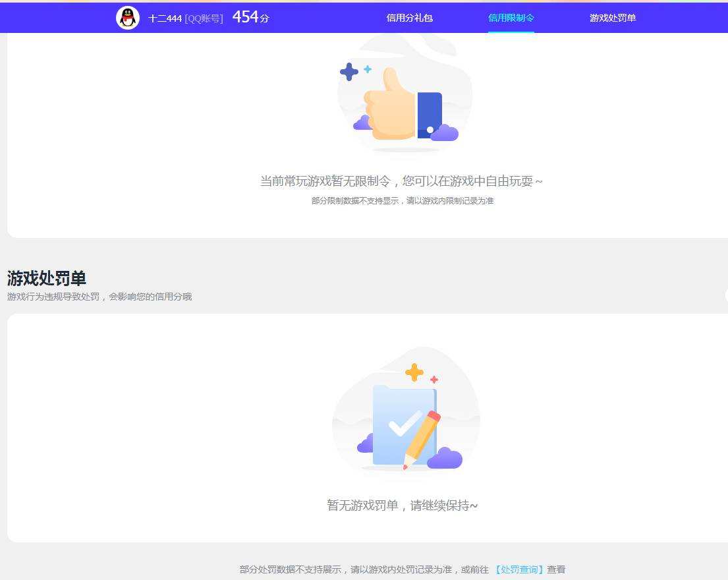Click the 游戏处罚单 section heading
Screen dimensions: 728x580
46,279
